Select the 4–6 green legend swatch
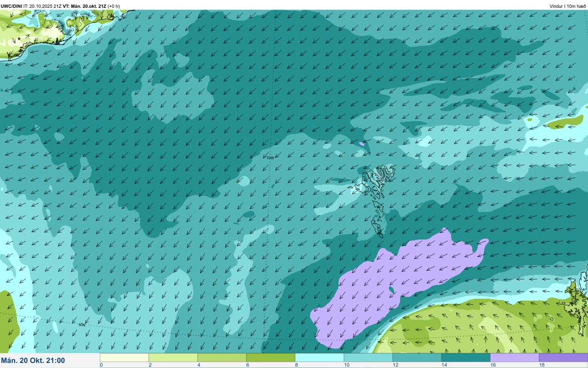The width and height of the screenshot is (588, 368). coord(222,357)
